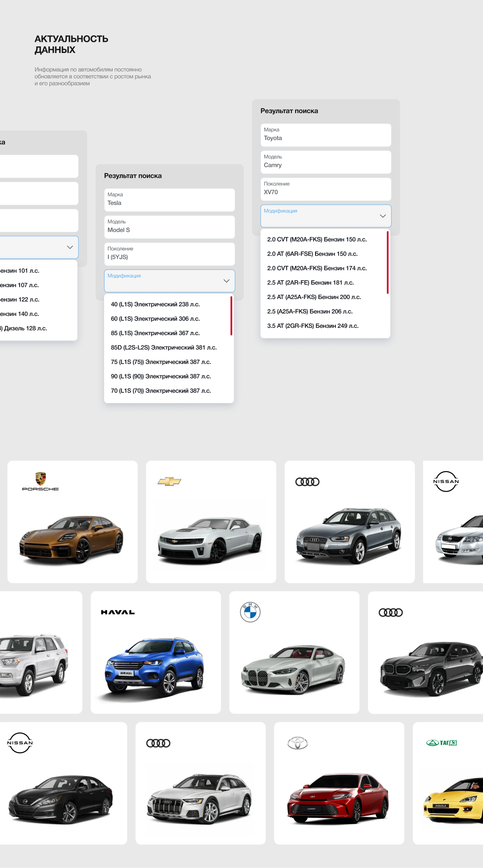Click the Модель field containing Model S

point(169,227)
